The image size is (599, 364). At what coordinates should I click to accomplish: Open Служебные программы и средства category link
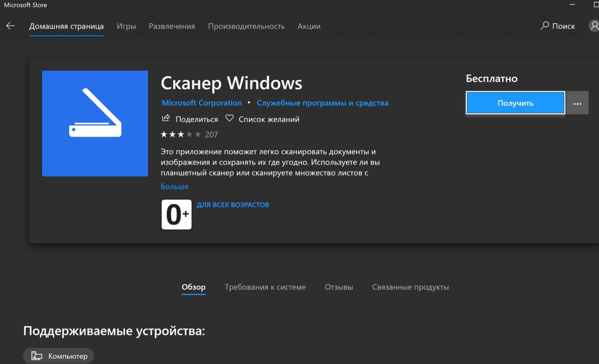[322, 103]
